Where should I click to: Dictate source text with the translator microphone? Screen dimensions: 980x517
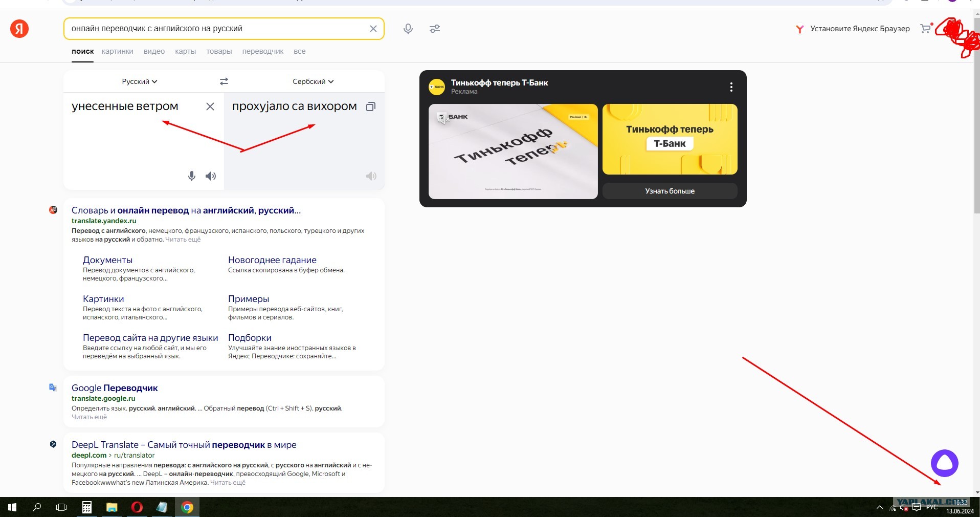click(x=192, y=176)
